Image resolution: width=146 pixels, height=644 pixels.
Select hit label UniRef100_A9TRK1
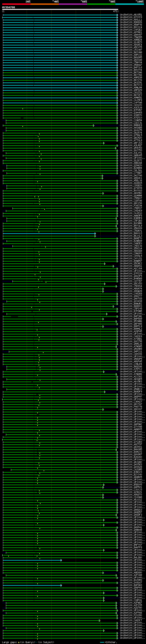pos(131,32)
